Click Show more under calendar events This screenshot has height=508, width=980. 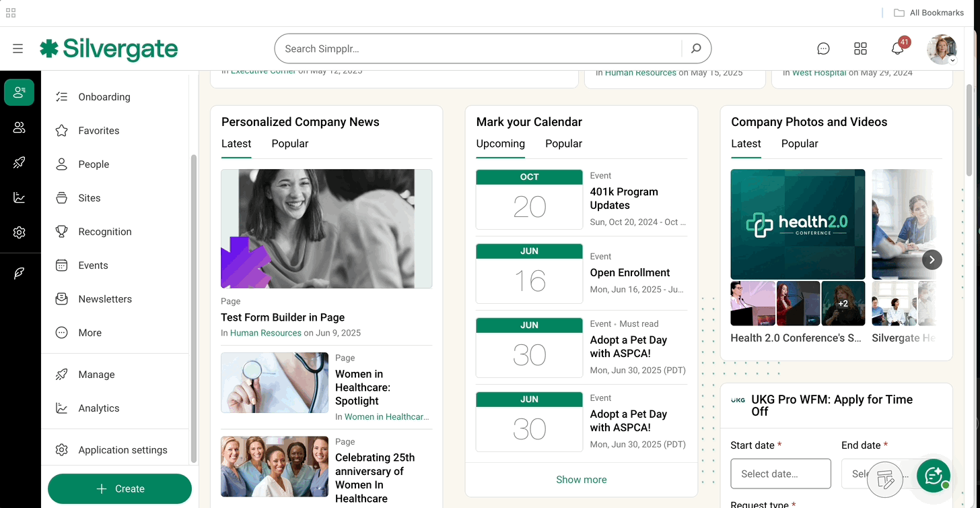click(x=581, y=480)
